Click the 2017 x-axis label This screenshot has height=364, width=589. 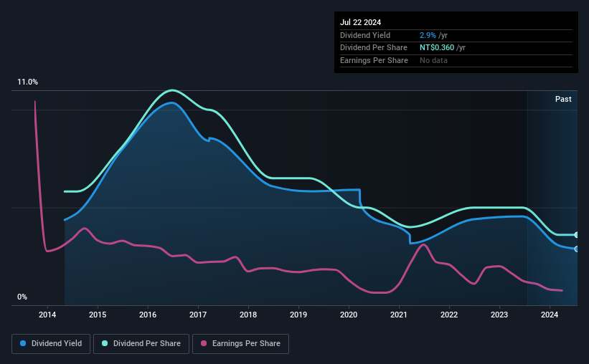click(198, 315)
